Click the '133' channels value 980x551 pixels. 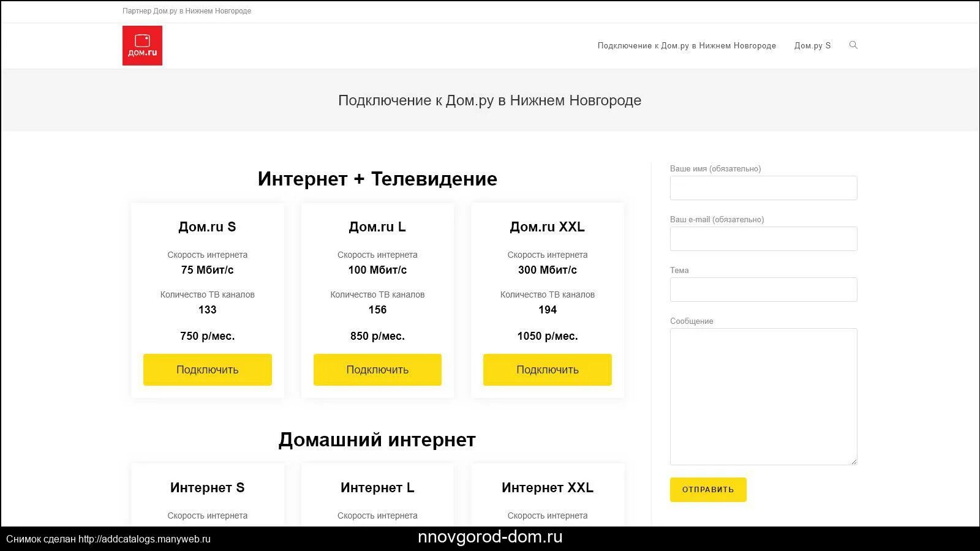coord(208,310)
